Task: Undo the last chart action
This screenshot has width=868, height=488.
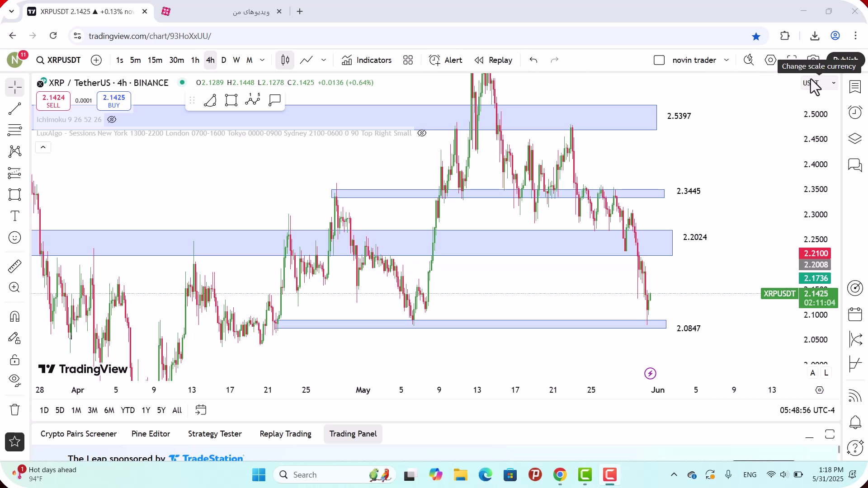Action: point(533,60)
